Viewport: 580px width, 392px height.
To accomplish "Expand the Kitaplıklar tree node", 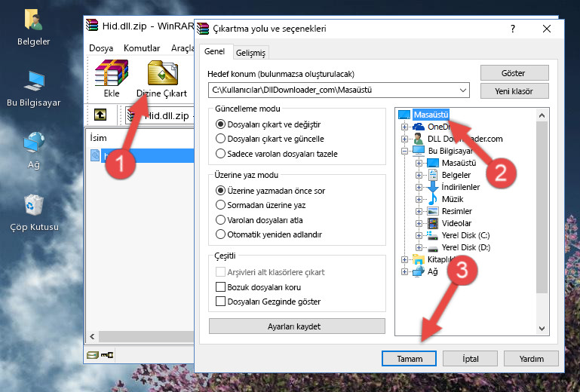I will pos(405,259).
